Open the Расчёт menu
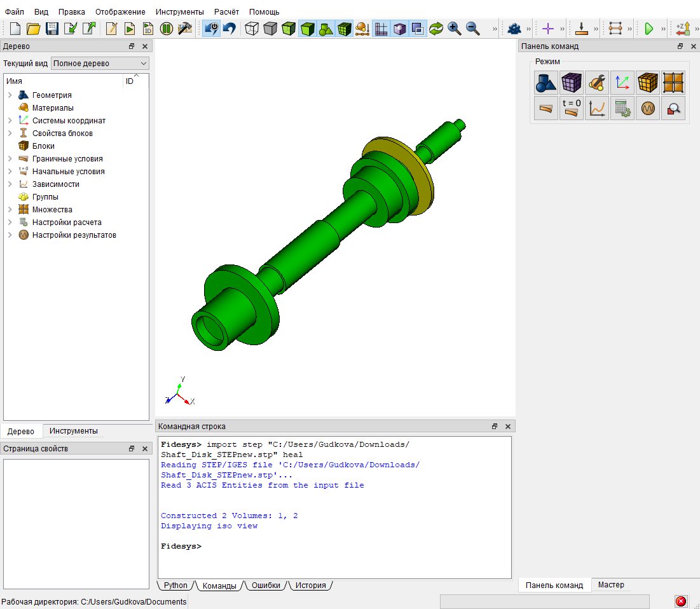 pos(226,11)
